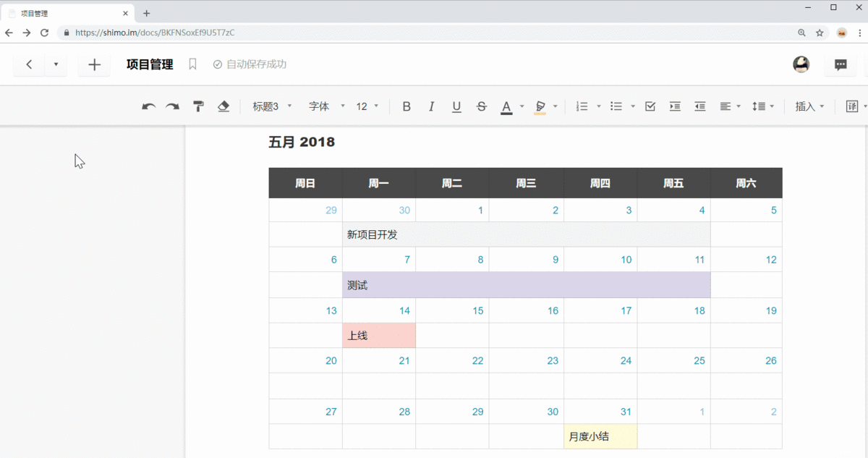Click the 五月 2018 heading
The image size is (868, 458).
pos(302,142)
